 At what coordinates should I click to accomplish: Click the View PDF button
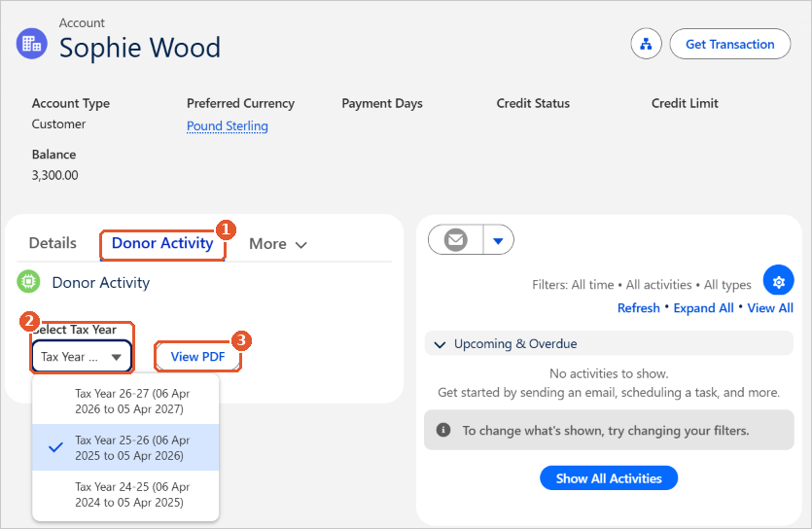[197, 356]
